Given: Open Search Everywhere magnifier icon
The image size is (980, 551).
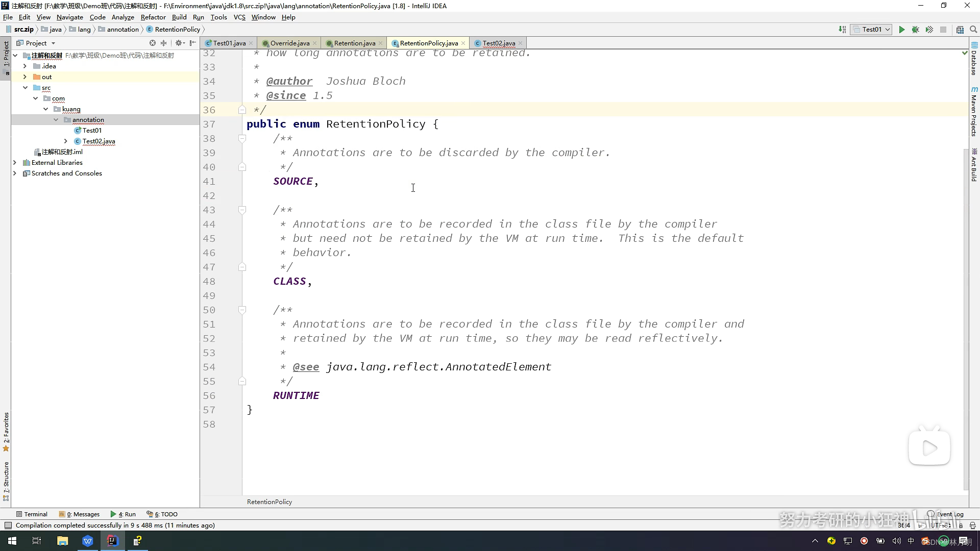Looking at the screenshot, I should (973, 30).
